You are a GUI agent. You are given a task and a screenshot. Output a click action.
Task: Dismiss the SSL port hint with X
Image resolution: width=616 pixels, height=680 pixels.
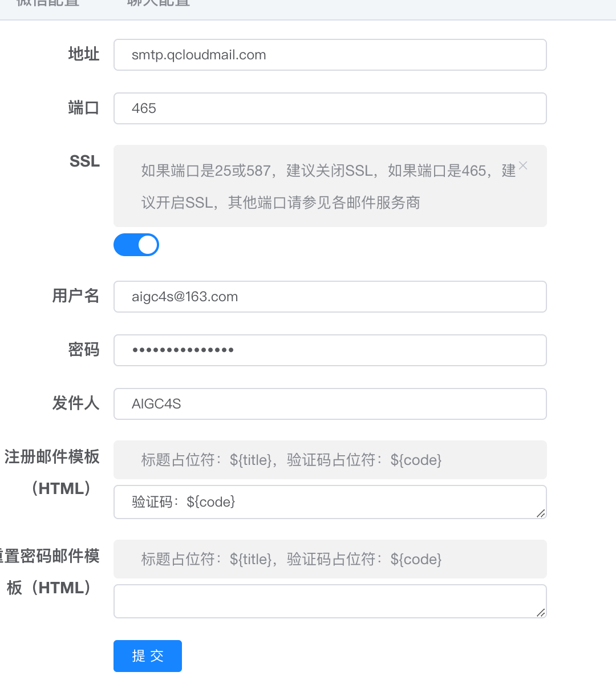[523, 165]
